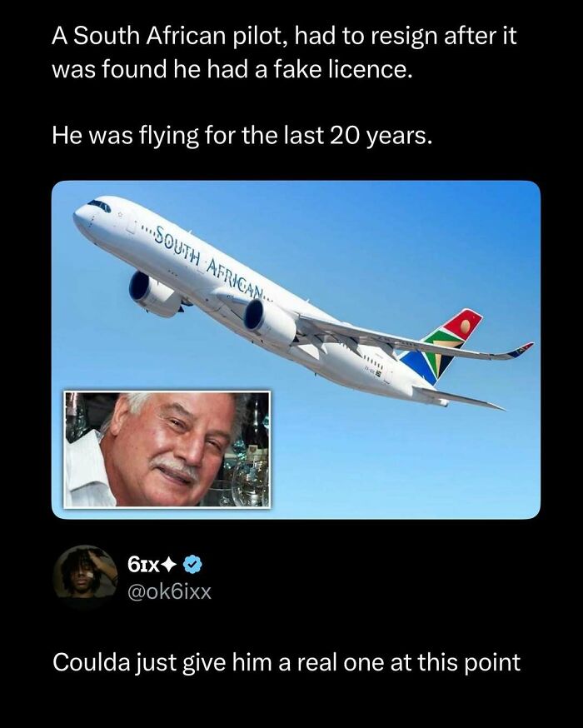583x728 pixels.
Task: Click the nose of the aircraft
Action: click(x=77, y=217)
